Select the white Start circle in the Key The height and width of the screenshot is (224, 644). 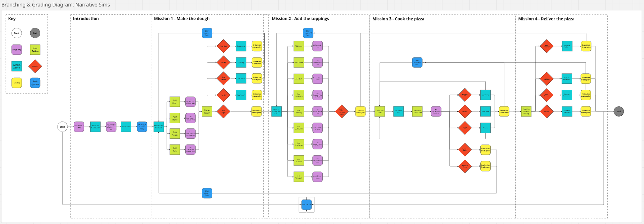point(17,33)
